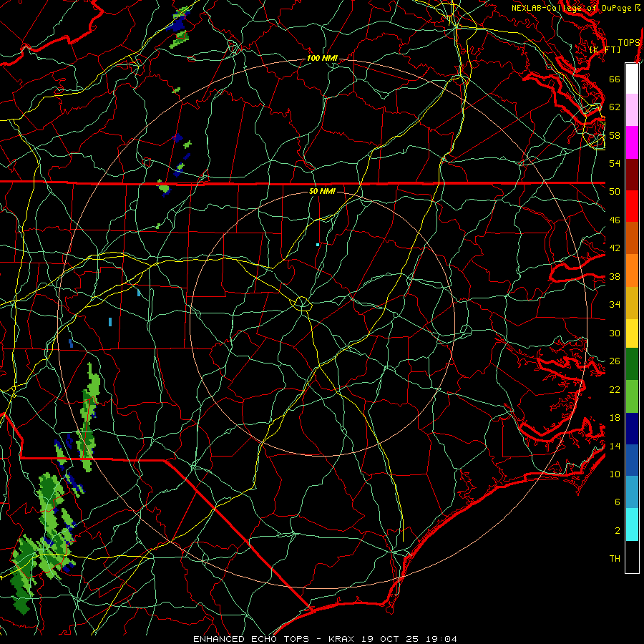
Task: Click the "50 NMI" range ring label
Action: (x=322, y=191)
